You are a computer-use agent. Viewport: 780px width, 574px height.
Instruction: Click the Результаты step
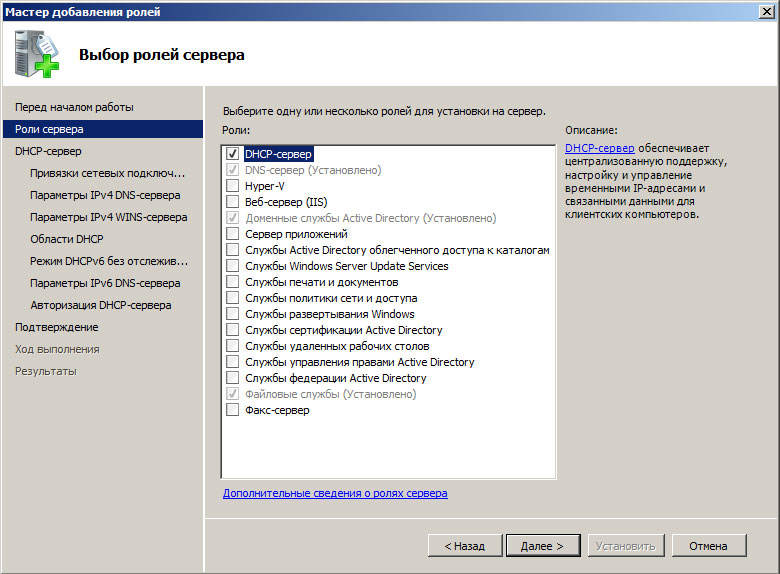(46, 371)
